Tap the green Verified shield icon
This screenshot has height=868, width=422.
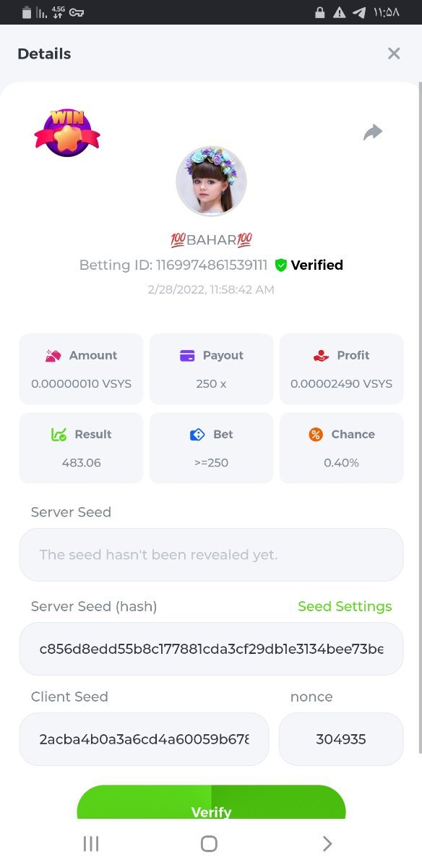point(281,265)
